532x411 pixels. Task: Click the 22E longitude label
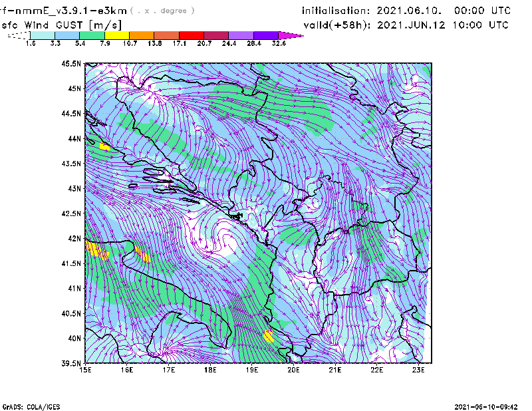(376, 370)
